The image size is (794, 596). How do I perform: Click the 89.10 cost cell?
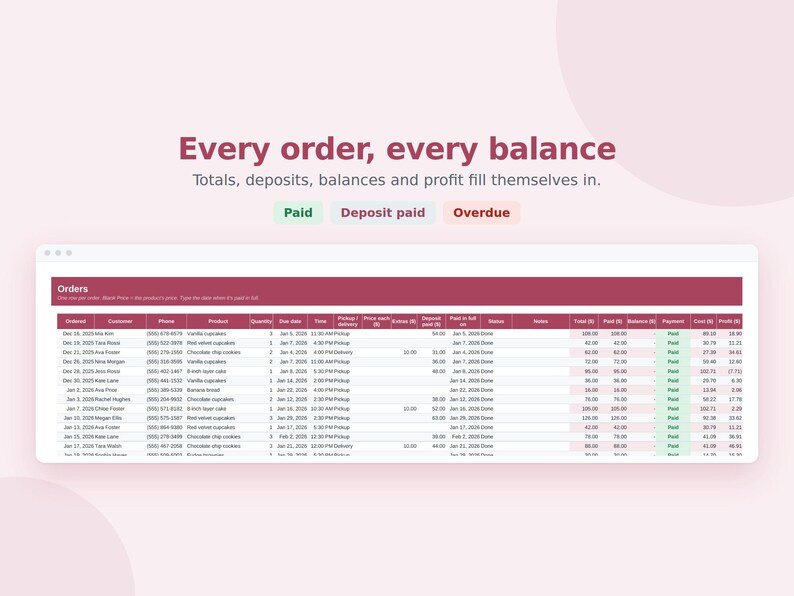709,334
